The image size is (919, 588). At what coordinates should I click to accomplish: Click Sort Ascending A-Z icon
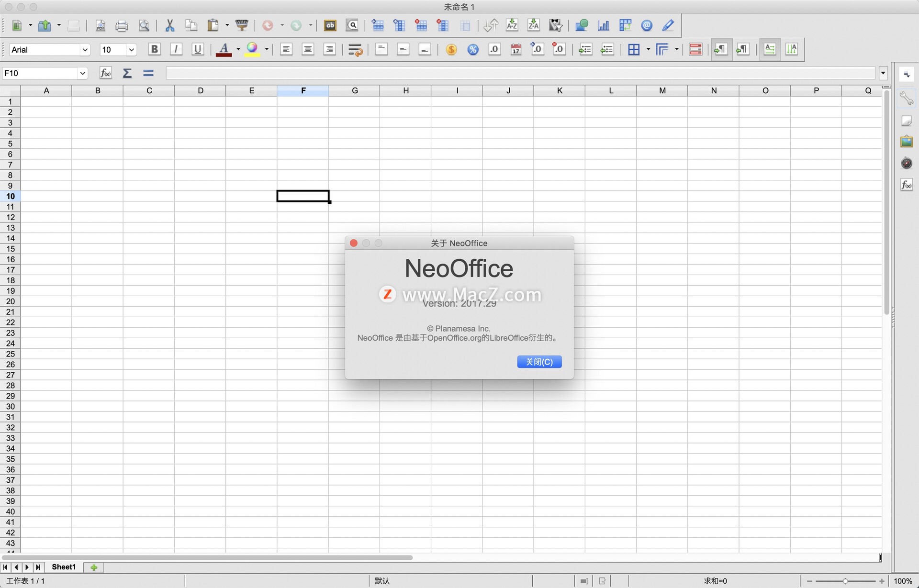(x=512, y=25)
